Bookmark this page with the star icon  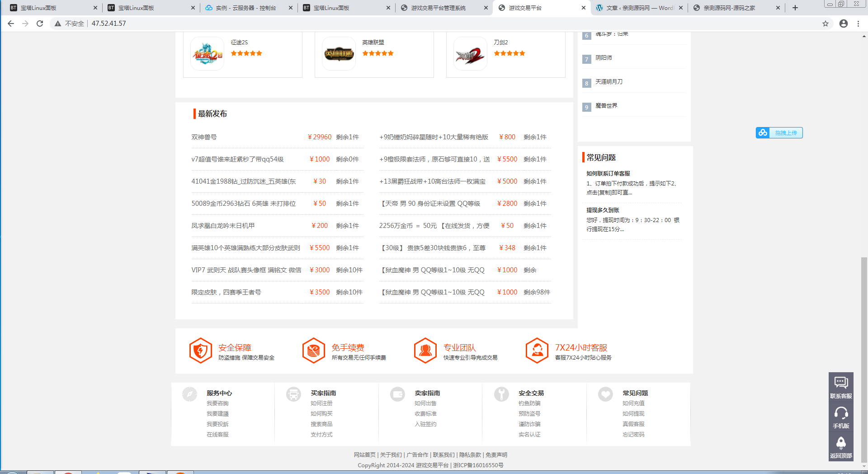(x=826, y=24)
